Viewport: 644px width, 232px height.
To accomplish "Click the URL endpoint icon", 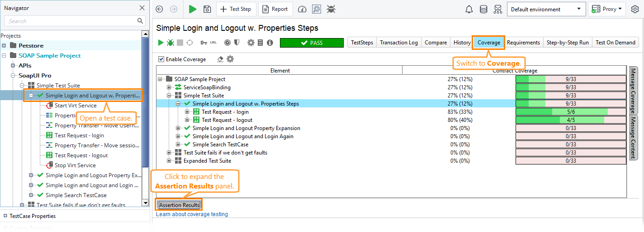I will pos(213,43).
